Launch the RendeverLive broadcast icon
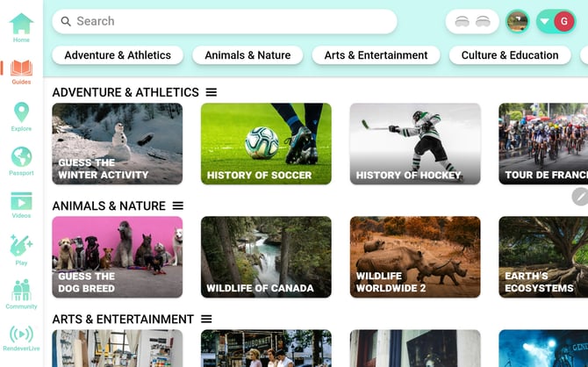588x367 pixels. point(21,334)
